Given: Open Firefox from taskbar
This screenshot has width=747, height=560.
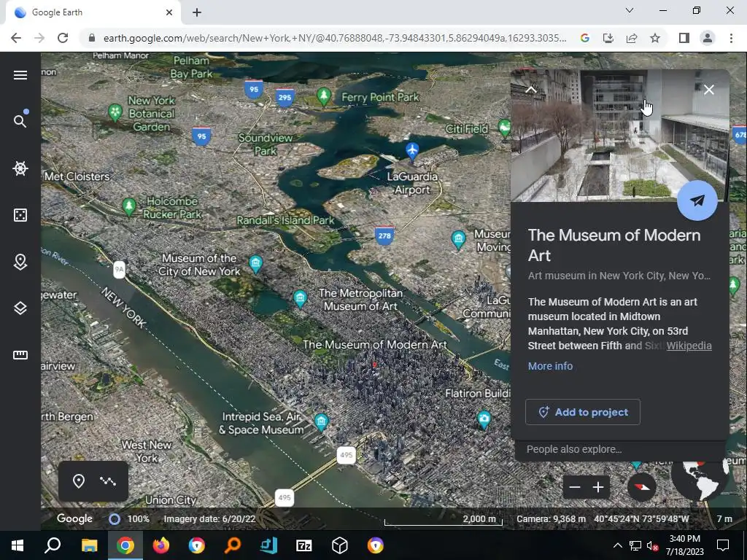Looking at the screenshot, I should click(x=160, y=545).
